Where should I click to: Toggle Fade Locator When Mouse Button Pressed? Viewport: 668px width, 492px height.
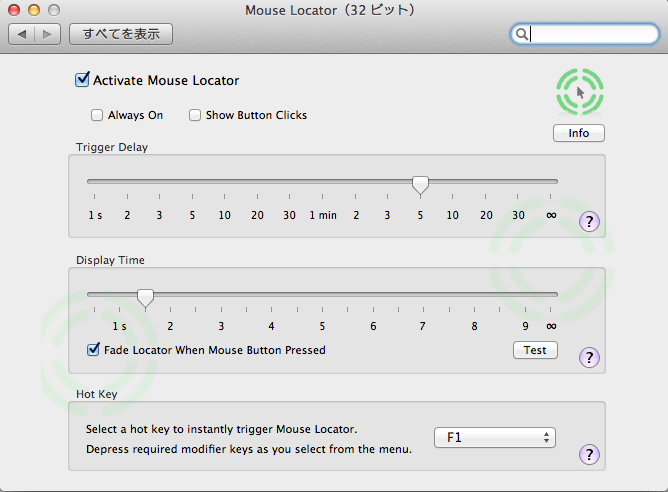tap(93, 350)
